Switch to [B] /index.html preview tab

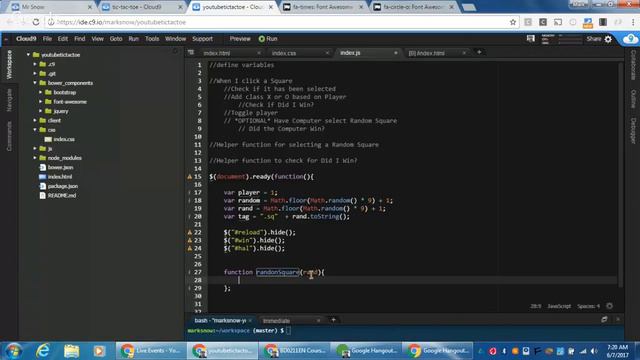coord(427,53)
